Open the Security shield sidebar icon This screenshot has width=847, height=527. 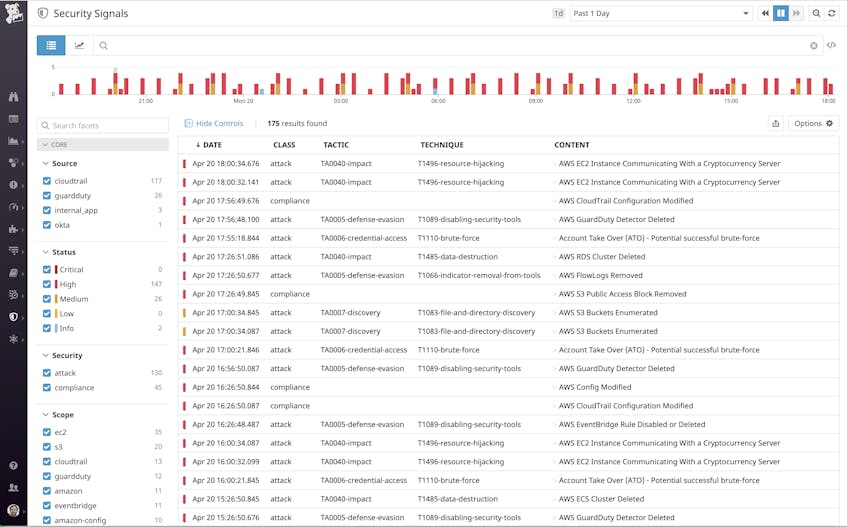point(14,317)
